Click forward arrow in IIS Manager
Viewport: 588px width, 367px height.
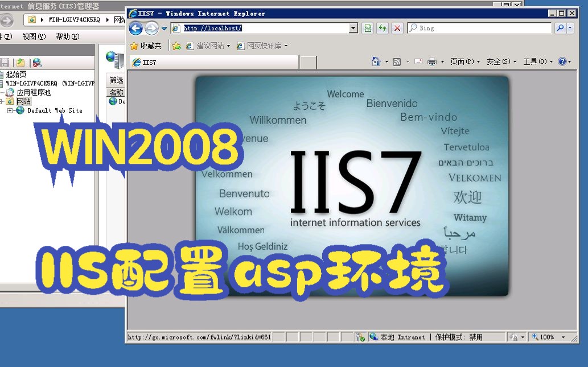click(7, 20)
